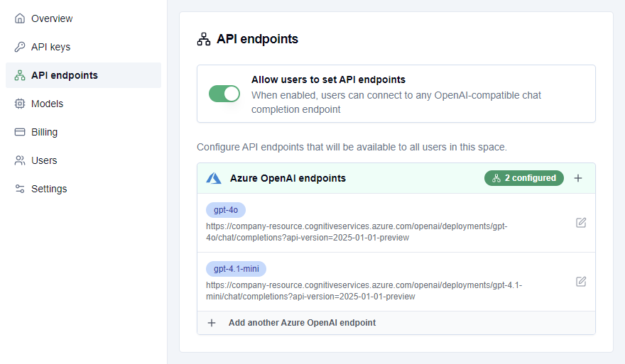Click plus icon in Azure OpenAI endpoints header
Screen dimensions: 625x364
[x=578, y=178]
